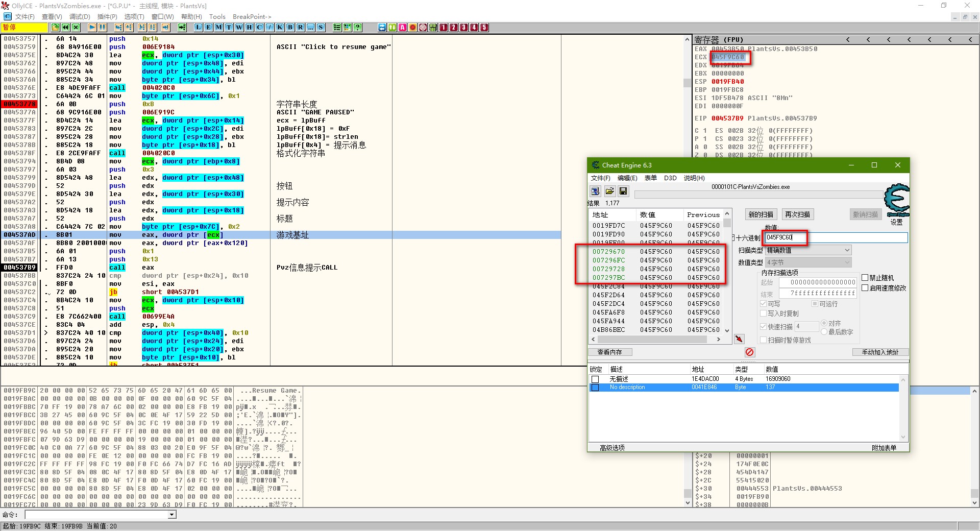
Task: Click the red clear address list icon
Action: tap(749, 352)
